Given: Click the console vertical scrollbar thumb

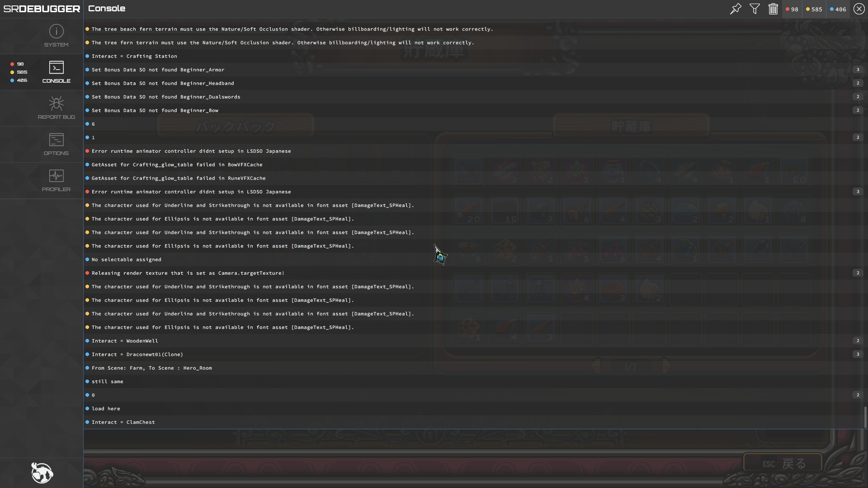Looking at the screenshot, I should click(865, 417).
